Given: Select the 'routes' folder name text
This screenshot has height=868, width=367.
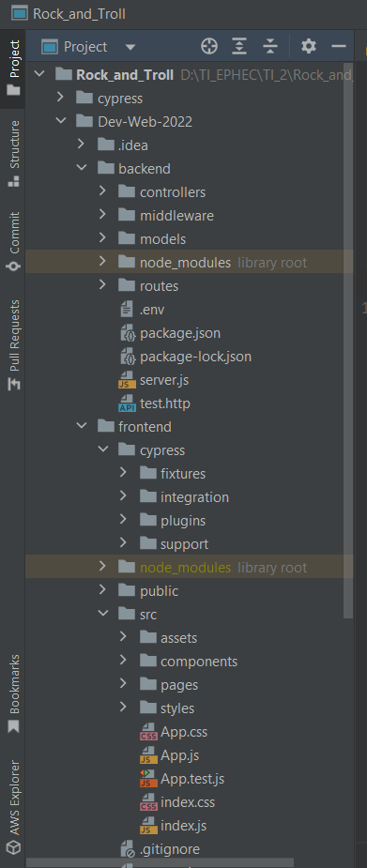Looking at the screenshot, I should 160,286.
